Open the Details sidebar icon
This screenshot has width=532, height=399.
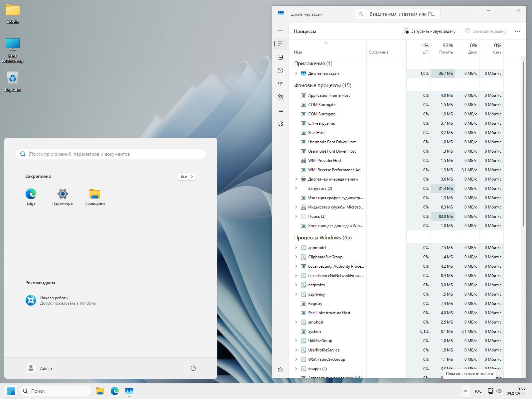[x=280, y=110]
